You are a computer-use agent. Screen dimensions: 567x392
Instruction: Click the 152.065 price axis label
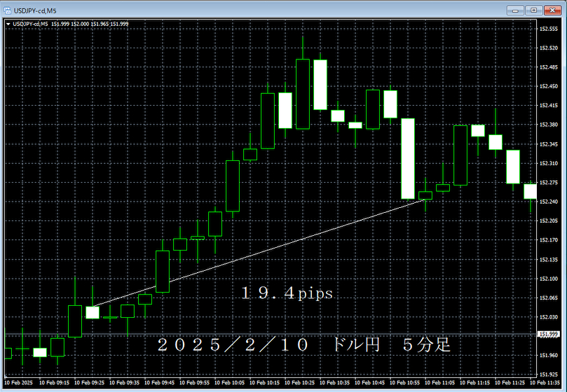coord(549,297)
